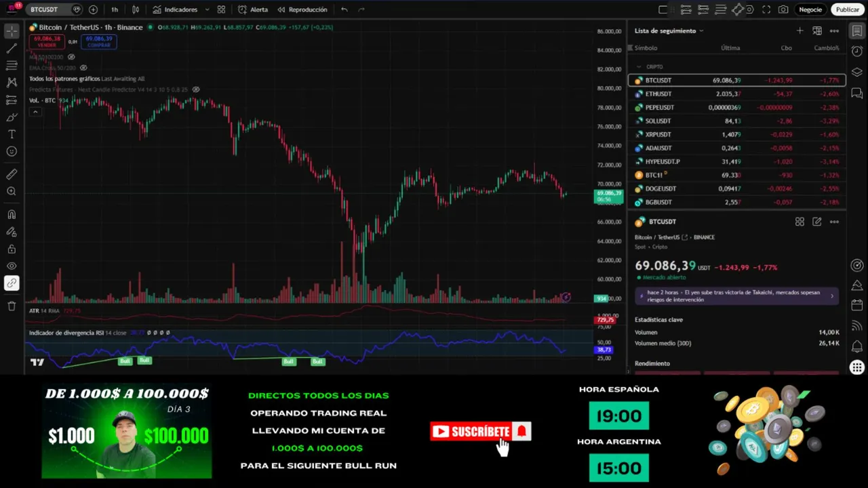Remove drawings with the trash icon
868x488 pixels.
[x=12, y=306]
